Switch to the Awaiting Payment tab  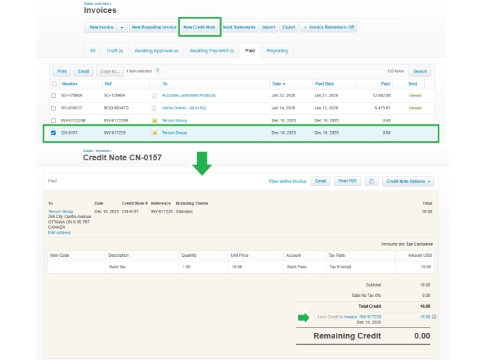click(212, 51)
